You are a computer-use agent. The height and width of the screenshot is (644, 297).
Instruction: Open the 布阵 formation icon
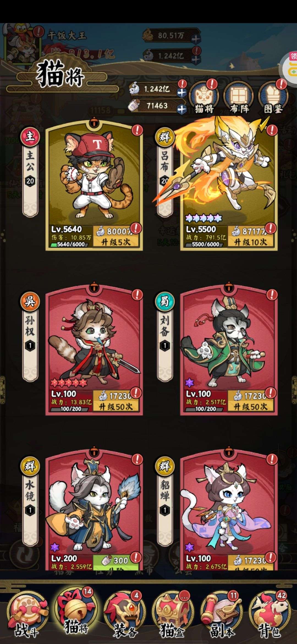point(239,98)
